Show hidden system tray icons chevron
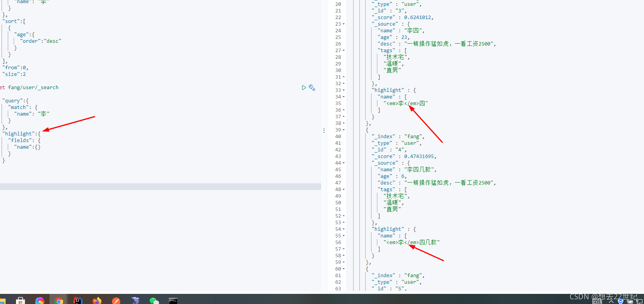 (611, 301)
